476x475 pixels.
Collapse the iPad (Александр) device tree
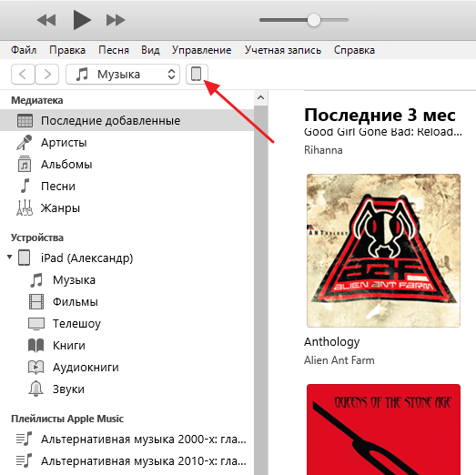[x=10, y=258]
